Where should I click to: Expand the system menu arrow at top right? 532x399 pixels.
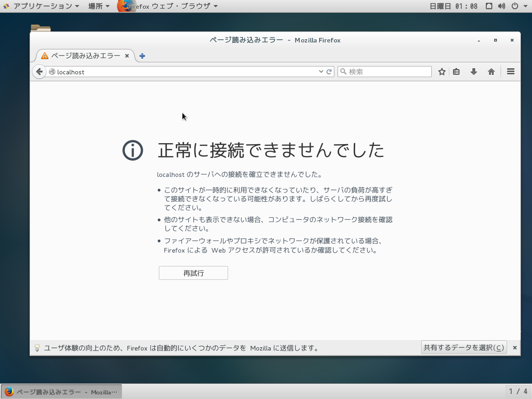525,6
